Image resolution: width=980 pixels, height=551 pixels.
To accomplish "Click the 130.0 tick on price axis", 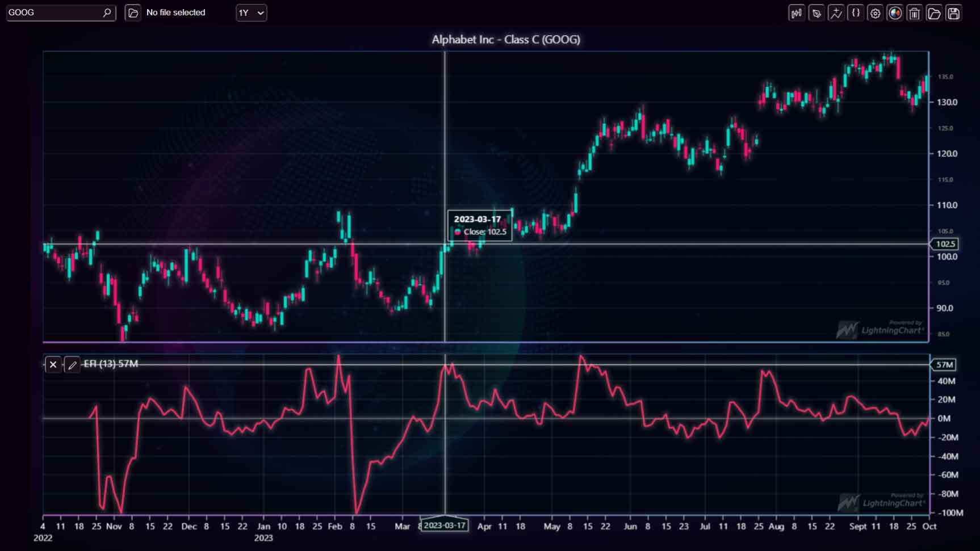I will tap(947, 102).
